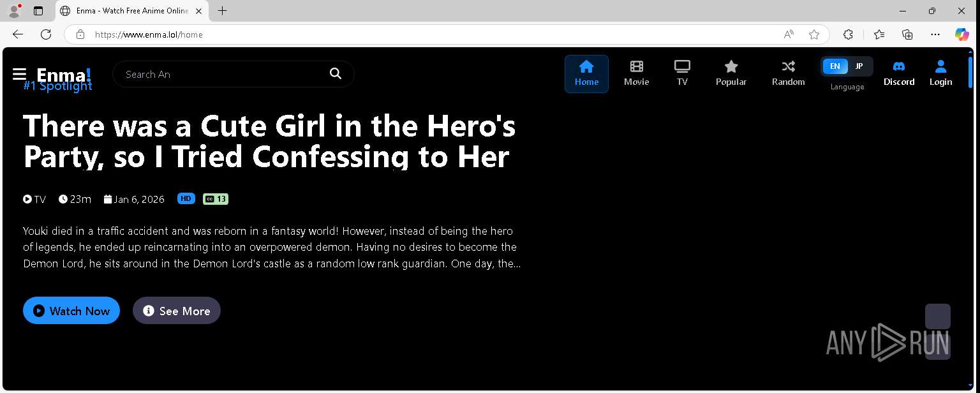Click the #1 Spotlight label
980x393 pixels.
tap(57, 86)
